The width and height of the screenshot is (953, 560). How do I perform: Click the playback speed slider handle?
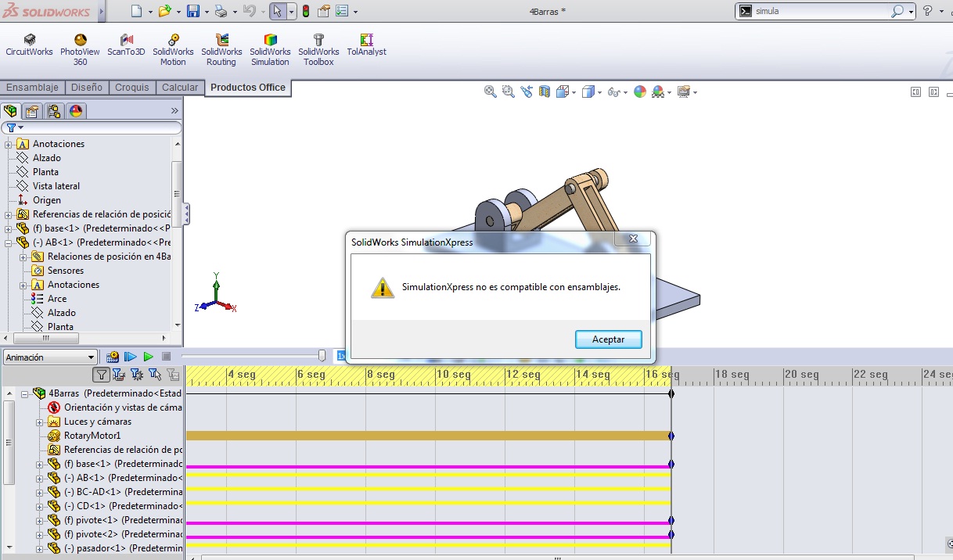[x=322, y=356]
